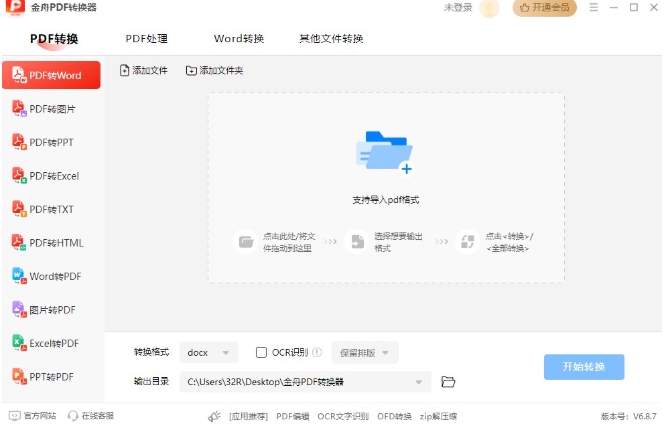
Task: Click the user avatar icon
Action: point(489,8)
